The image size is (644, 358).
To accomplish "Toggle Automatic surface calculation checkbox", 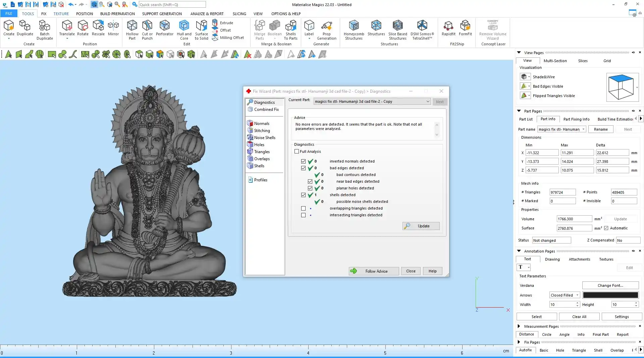I will 606,228.
